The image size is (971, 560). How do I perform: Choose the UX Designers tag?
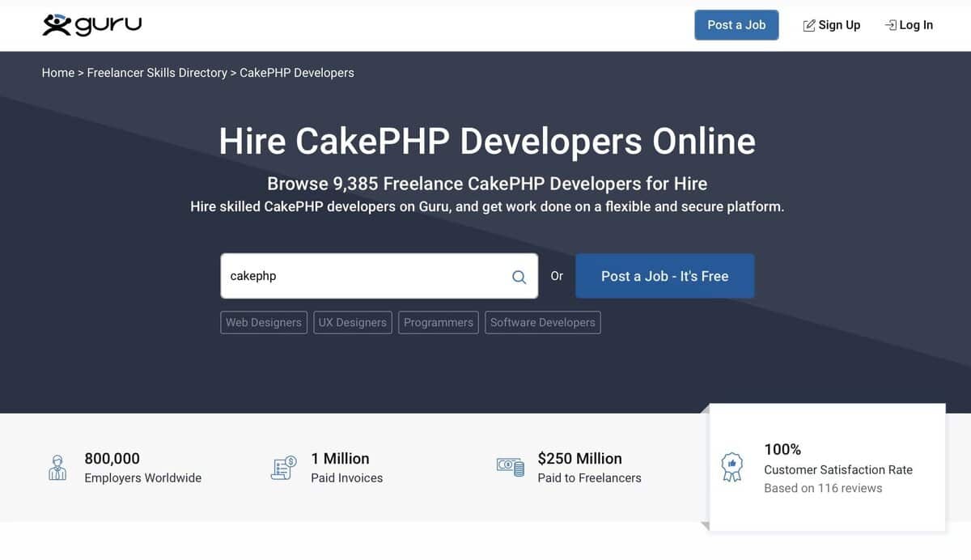(x=352, y=322)
